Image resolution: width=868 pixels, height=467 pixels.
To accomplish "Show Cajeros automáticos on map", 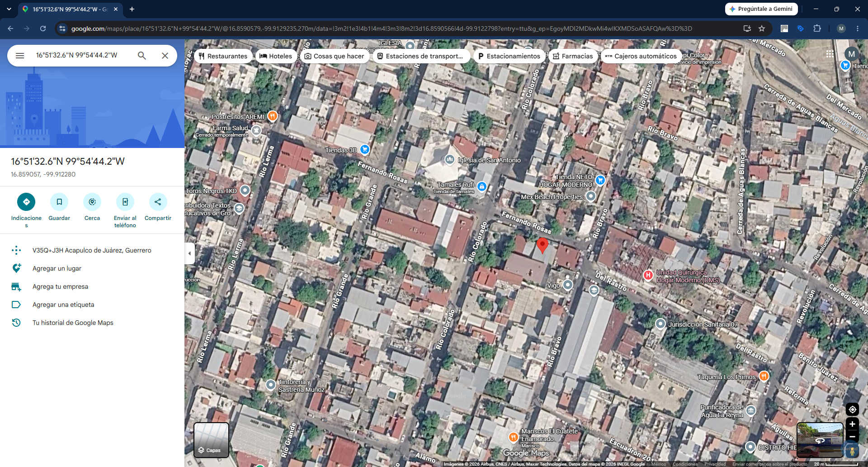I will [641, 56].
